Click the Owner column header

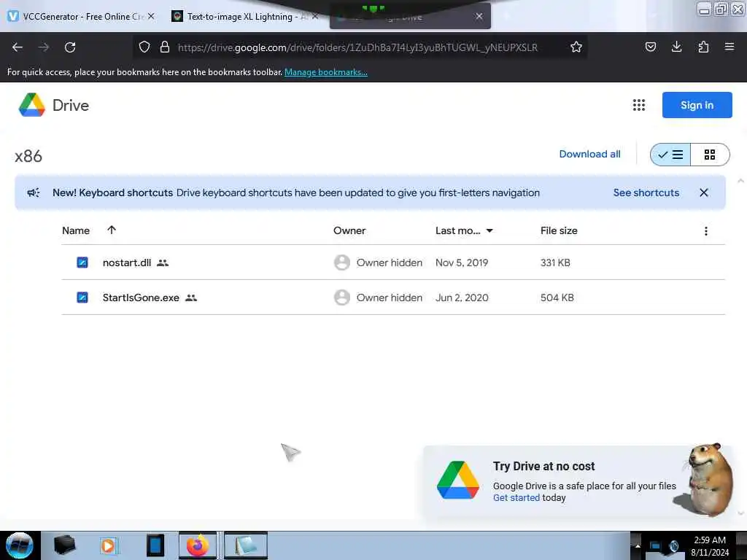(349, 230)
